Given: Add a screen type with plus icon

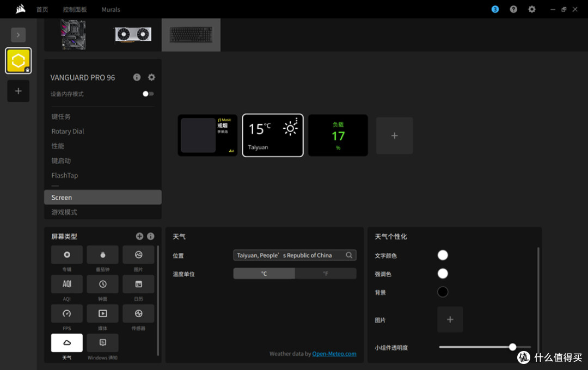Looking at the screenshot, I should 139,236.
